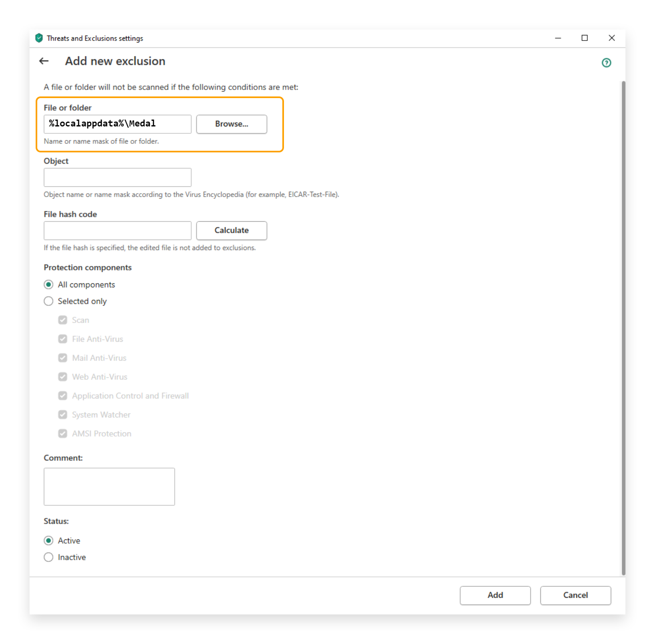Viewport: 655px width, 644px height.
Task: Choose the Selected only radio option
Action: (49, 301)
